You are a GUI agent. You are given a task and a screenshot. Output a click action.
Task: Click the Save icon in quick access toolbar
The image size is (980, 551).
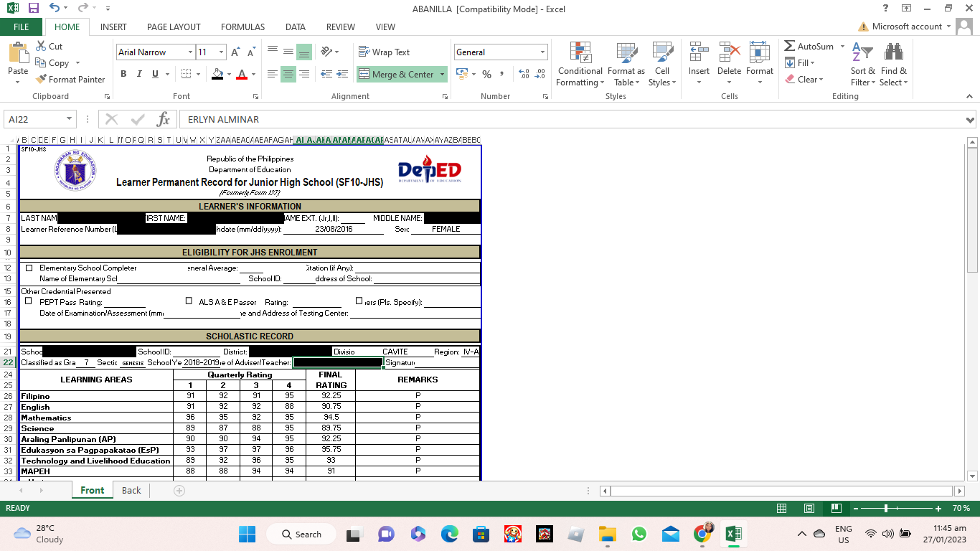coord(33,9)
